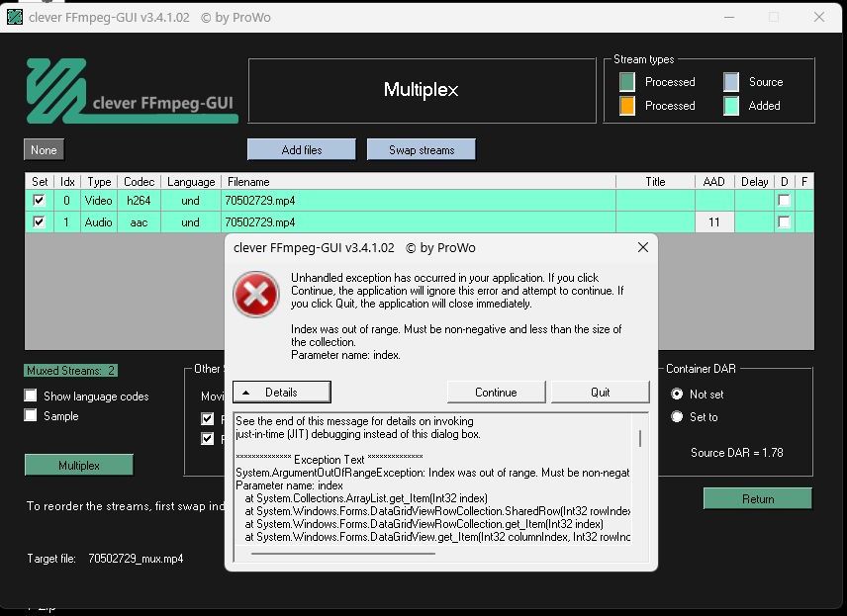Click the dark green Processed color swatch

tap(627, 81)
